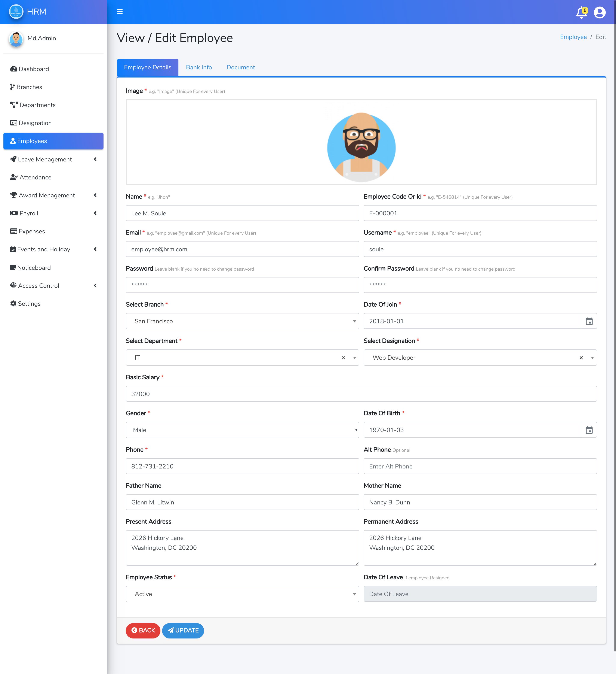Open the Select Branch dropdown
The width and height of the screenshot is (616, 674).
click(x=242, y=321)
